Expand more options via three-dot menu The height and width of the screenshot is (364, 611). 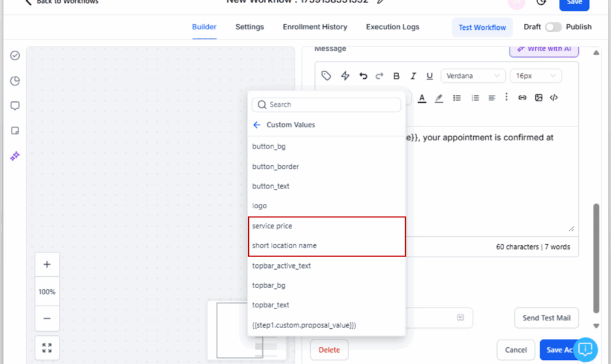click(507, 97)
